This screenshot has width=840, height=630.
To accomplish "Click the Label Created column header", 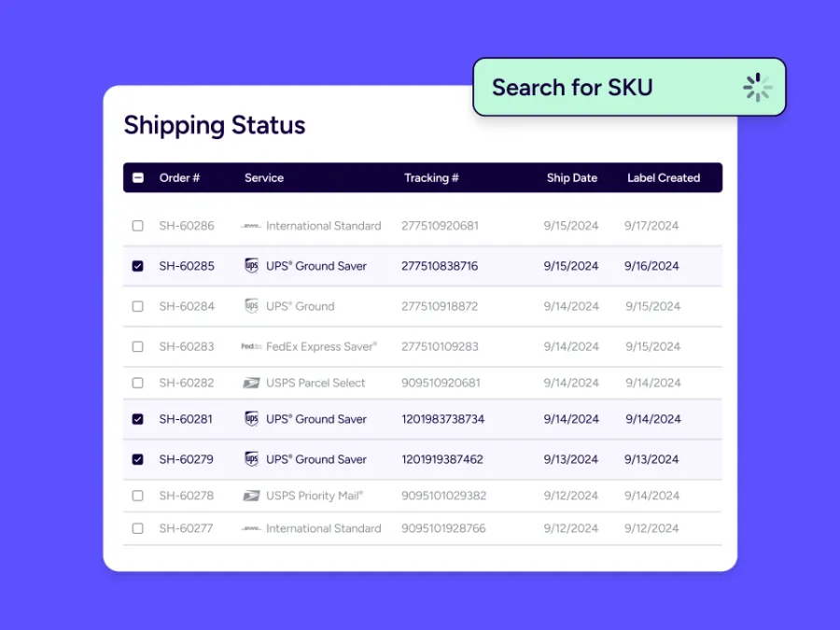I will pos(663,177).
